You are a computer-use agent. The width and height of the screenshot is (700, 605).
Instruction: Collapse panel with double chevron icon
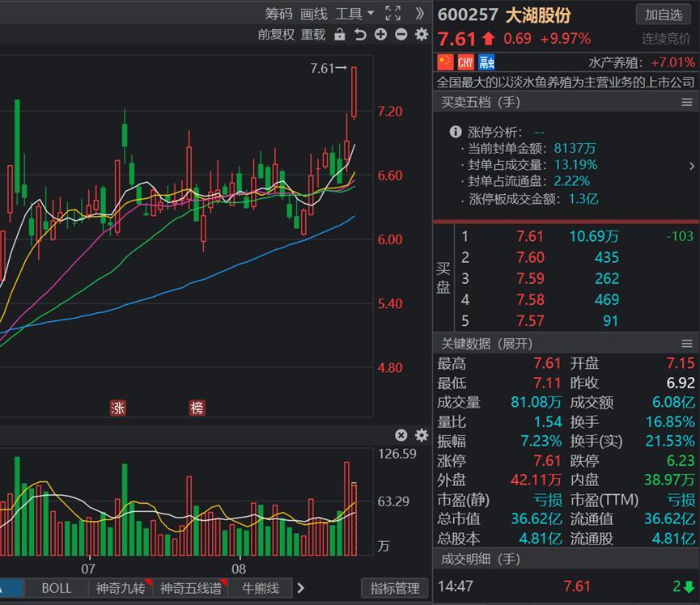point(419,14)
